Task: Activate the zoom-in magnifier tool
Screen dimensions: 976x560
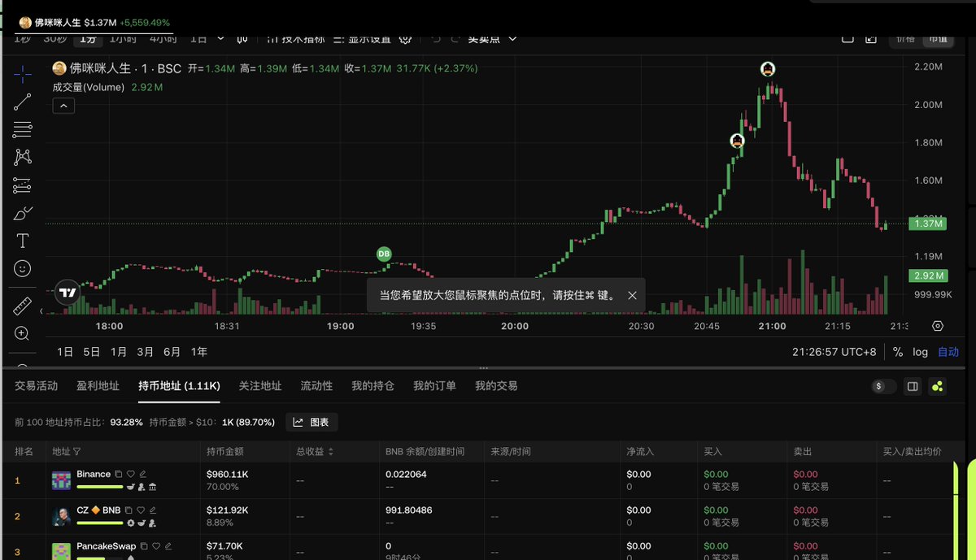Action: (23, 333)
